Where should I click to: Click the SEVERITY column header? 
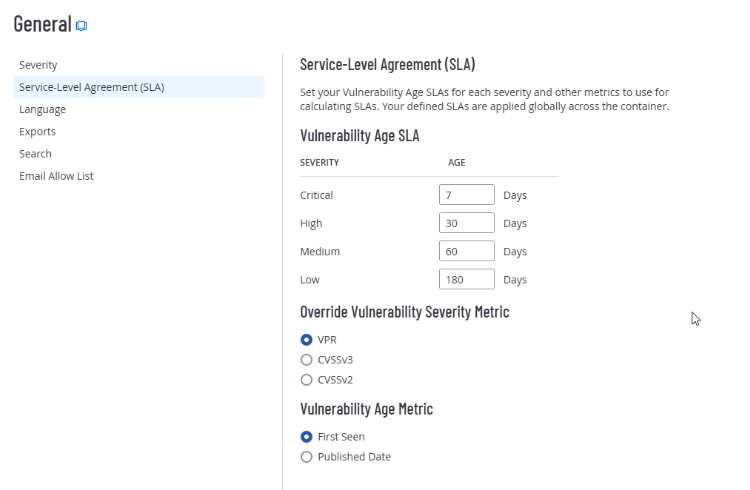tap(319, 162)
